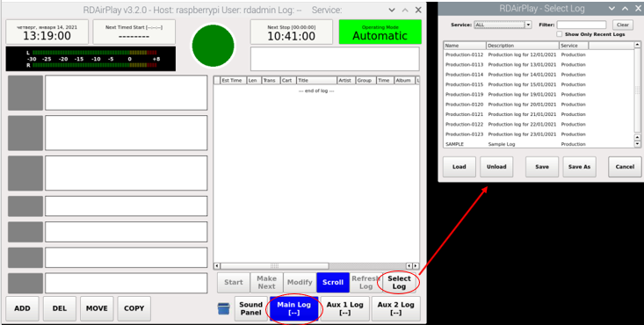Click Select Log list scroll-down arrow

tap(638, 144)
